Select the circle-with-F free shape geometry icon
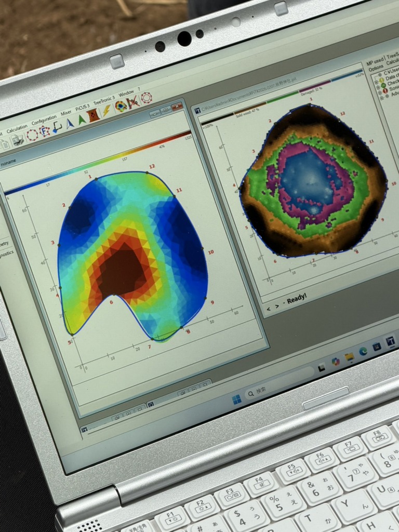 point(45,130)
